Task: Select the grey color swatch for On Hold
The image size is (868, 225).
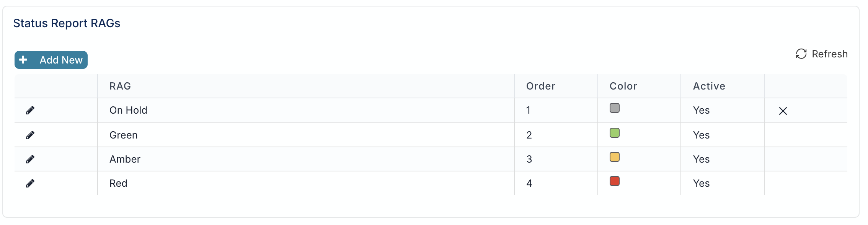Action: click(x=615, y=108)
